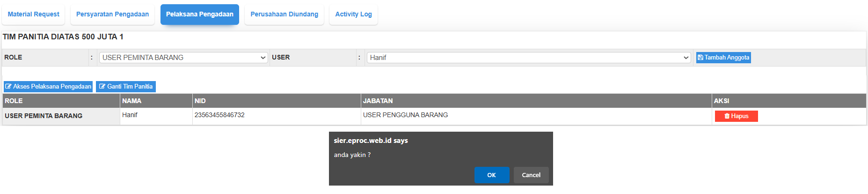Viewport: 868px width, 194px height.
Task: Go to the Perusahaan Diundang tab
Action: (x=284, y=15)
